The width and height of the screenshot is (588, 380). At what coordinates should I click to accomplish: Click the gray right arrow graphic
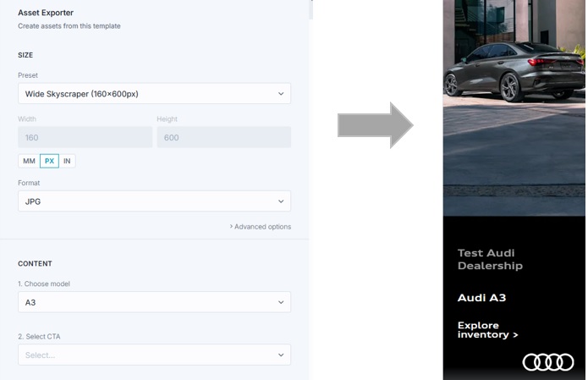[376, 125]
